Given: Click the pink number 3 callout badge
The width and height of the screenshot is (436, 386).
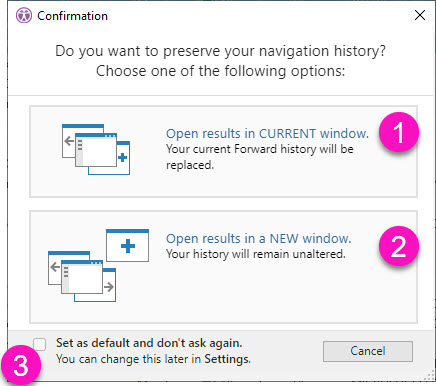Looking at the screenshot, I should point(21,365).
